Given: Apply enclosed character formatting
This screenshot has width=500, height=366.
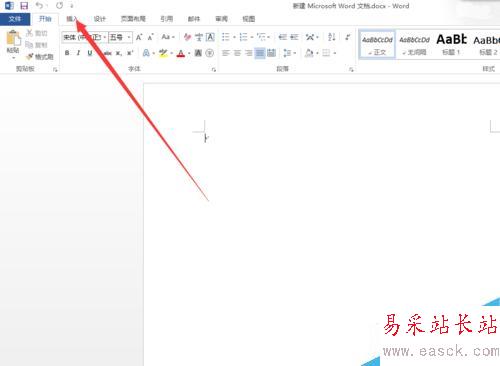Looking at the screenshot, I should [x=210, y=53].
